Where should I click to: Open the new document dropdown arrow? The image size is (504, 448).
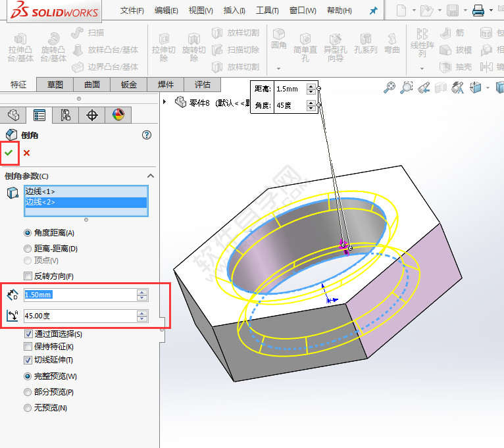[x=414, y=11]
